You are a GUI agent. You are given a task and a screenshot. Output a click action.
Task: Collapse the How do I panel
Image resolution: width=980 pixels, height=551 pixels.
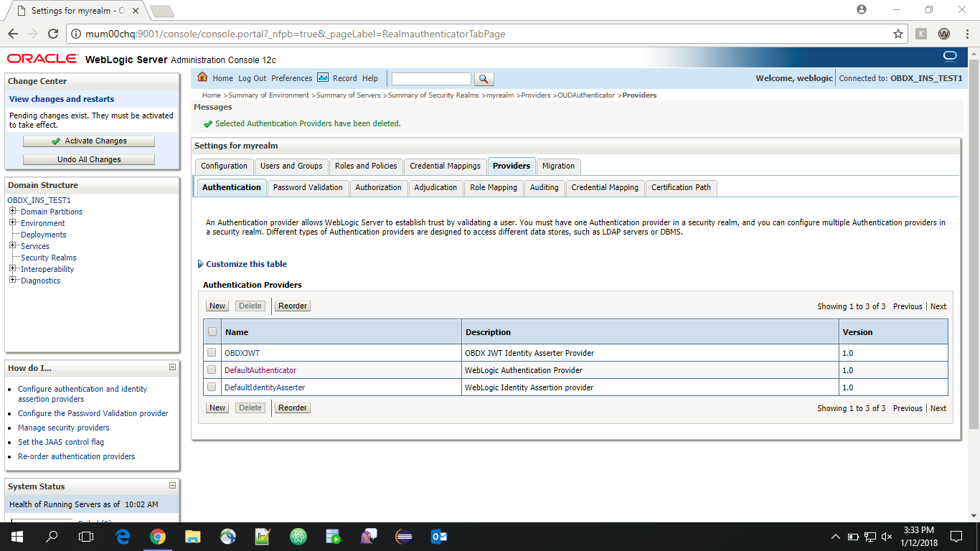172,367
